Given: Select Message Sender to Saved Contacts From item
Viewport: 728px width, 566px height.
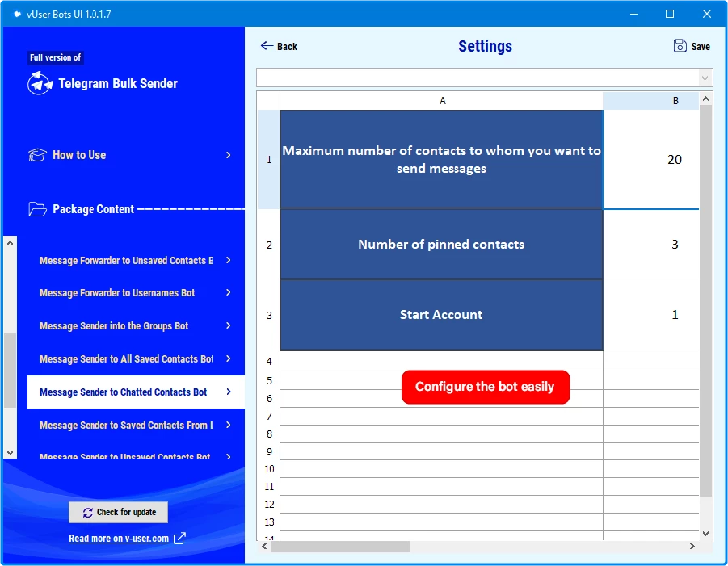Looking at the screenshot, I should [x=136, y=425].
